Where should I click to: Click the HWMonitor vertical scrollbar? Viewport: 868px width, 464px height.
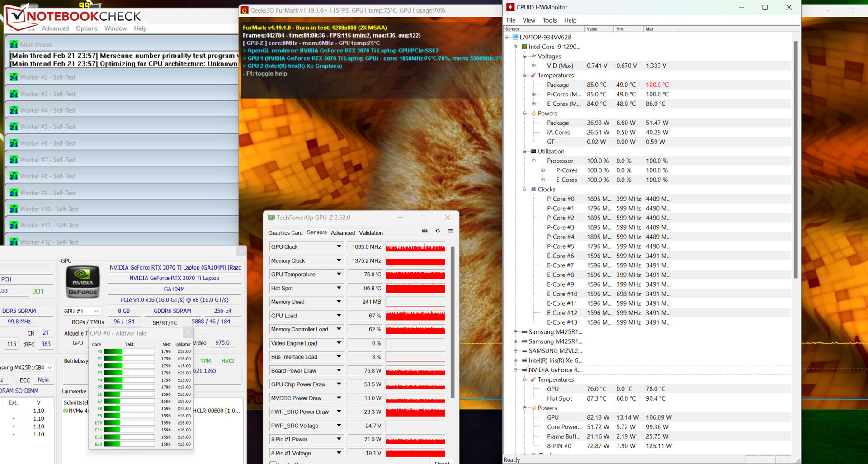[x=795, y=158]
